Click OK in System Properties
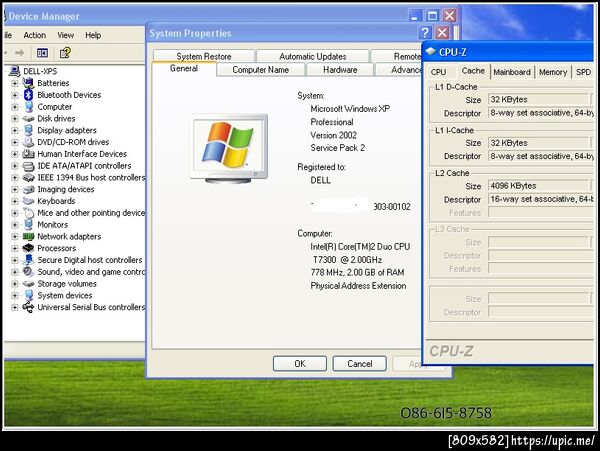Viewport: 600px width, 451px height. point(300,363)
